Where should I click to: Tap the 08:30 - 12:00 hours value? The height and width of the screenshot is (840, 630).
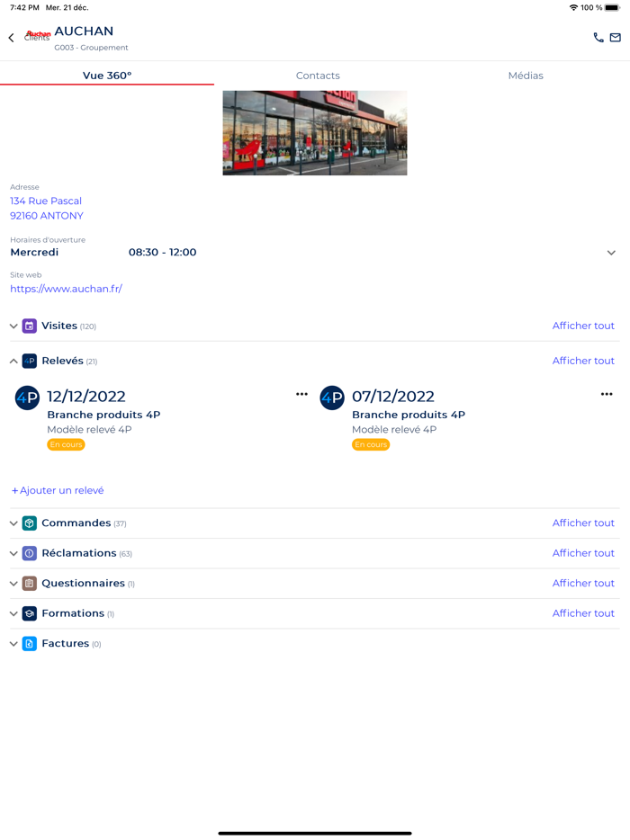[x=163, y=253]
